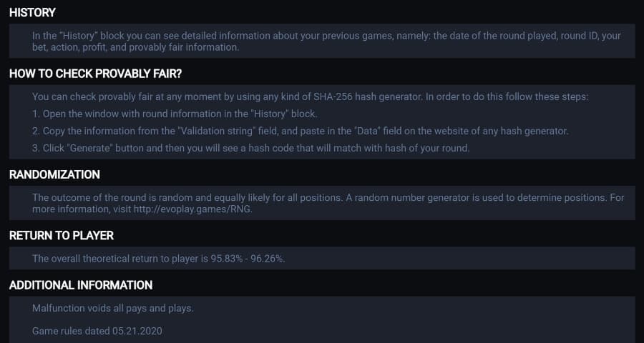Click the HOW TO CHECK PROVABLY FAIR? heading

pyautogui.click(x=95, y=74)
